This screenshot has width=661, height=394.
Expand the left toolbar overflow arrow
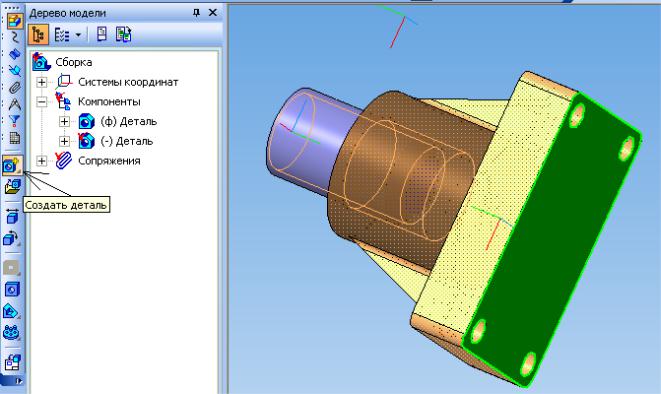point(18,381)
